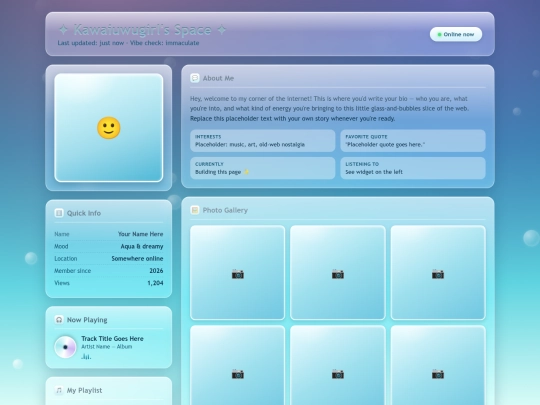Click 'Artist Name — Album' text

107,347
